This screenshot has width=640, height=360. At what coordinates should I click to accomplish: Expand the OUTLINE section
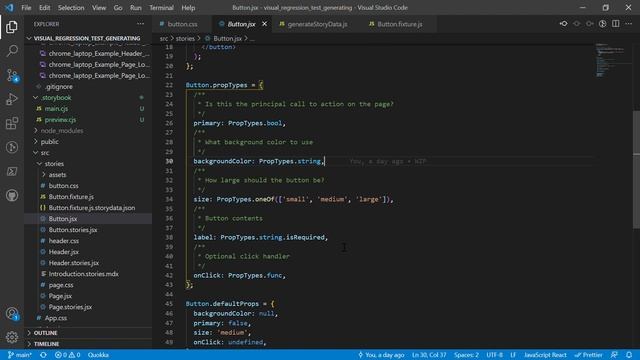[88, 333]
